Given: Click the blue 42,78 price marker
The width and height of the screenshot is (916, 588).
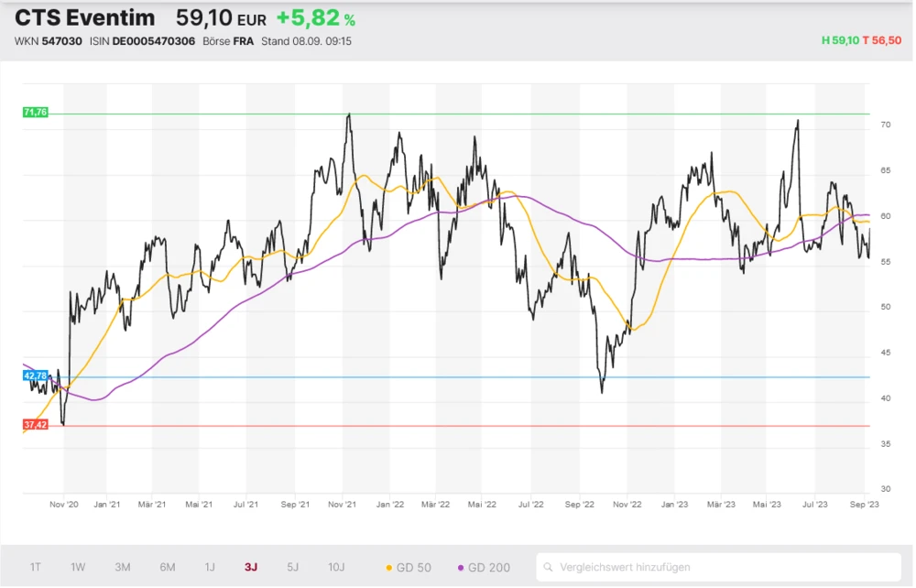Looking at the screenshot, I should 35,376.
